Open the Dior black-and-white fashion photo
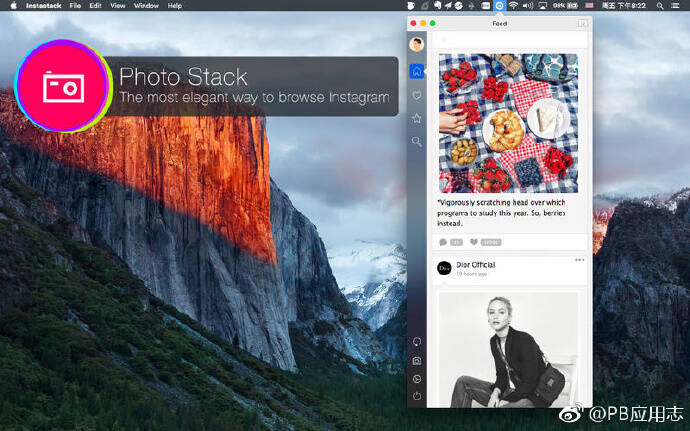The image size is (690, 431). pyautogui.click(x=508, y=350)
